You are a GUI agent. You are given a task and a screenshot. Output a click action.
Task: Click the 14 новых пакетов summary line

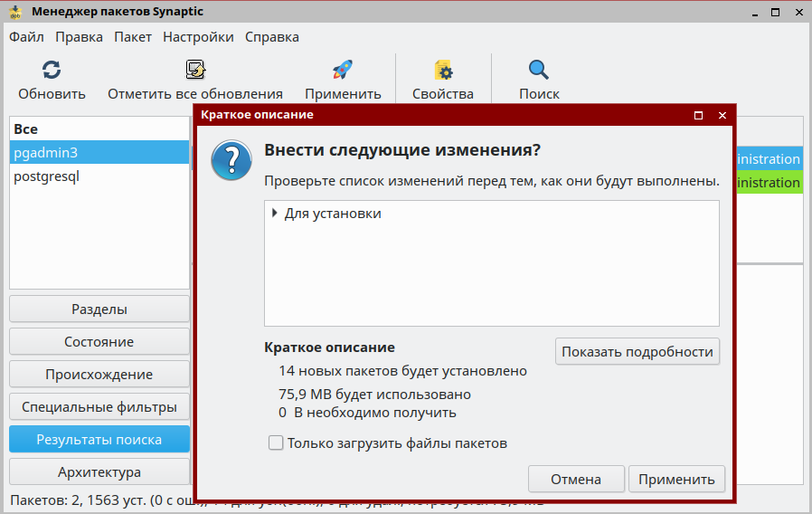402,371
